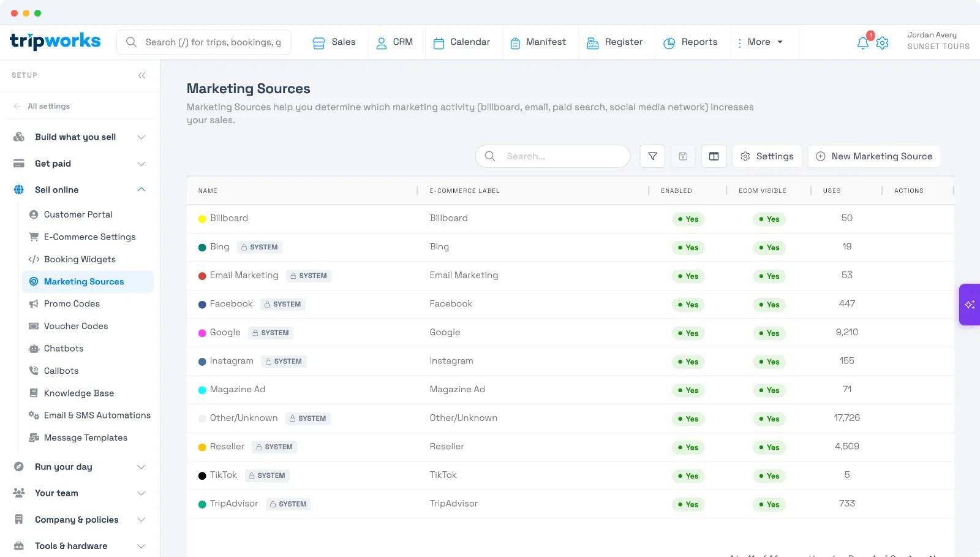Click the New Marketing Source button
Viewport: 980px width, 557px height.
point(874,156)
